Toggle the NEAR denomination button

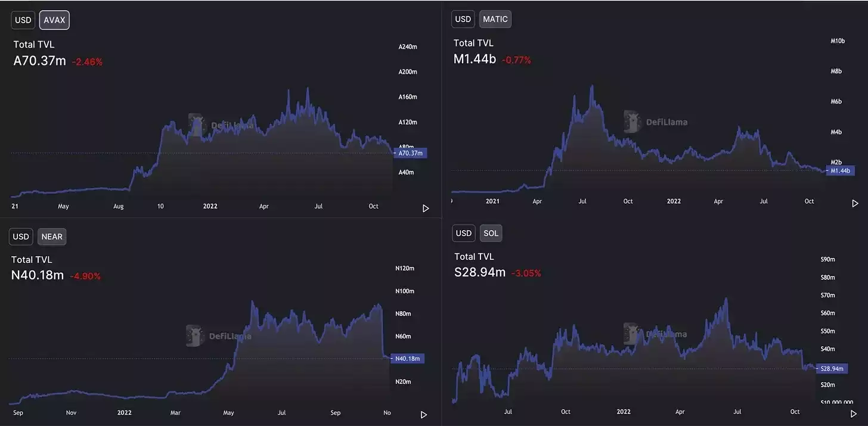52,237
